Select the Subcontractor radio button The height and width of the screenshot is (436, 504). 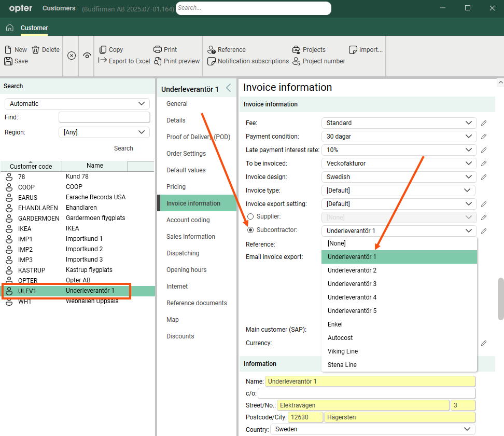tap(251, 230)
